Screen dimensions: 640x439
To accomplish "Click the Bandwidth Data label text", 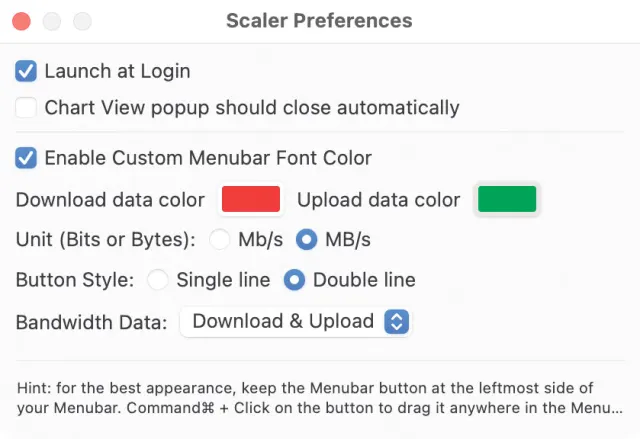I will (x=91, y=322).
